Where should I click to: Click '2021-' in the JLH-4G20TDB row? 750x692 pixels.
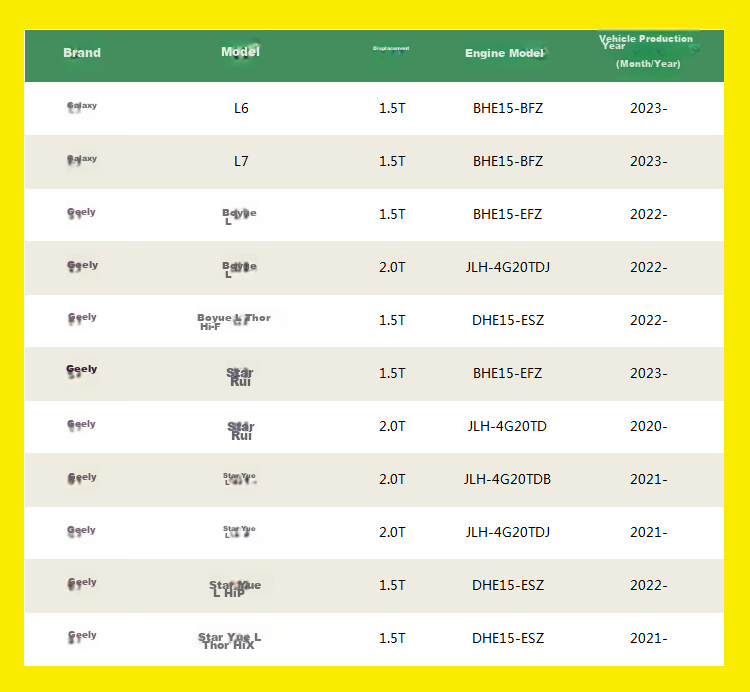click(x=648, y=480)
